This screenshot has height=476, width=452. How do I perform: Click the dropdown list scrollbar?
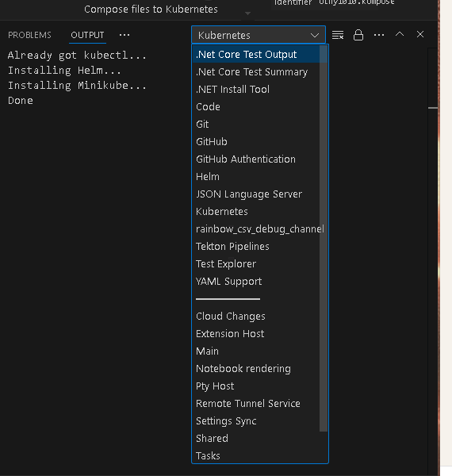point(324,238)
